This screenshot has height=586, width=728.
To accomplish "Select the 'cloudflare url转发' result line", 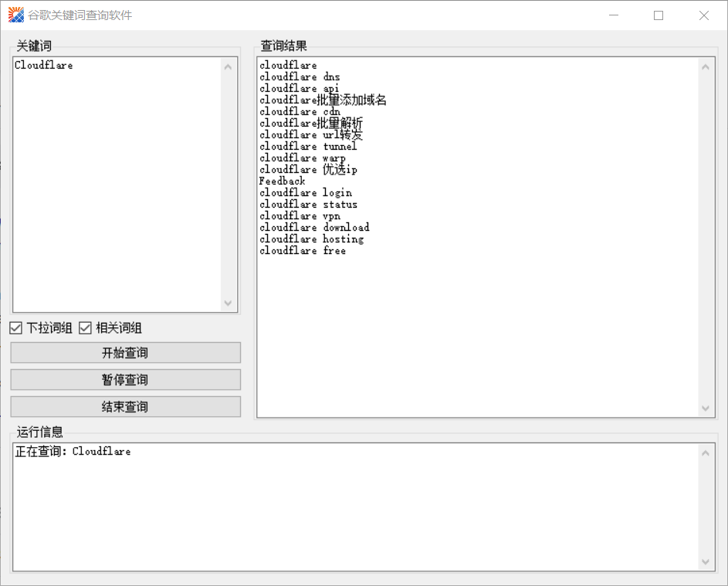I will (311, 134).
